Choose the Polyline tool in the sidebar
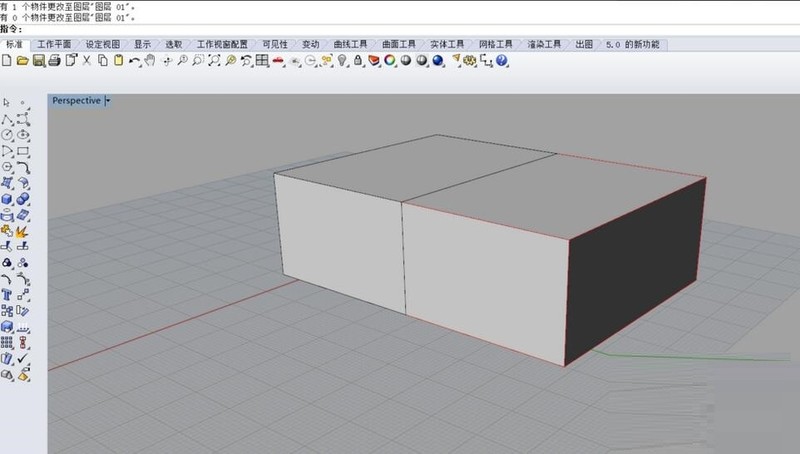The height and width of the screenshot is (454, 800). [7, 119]
